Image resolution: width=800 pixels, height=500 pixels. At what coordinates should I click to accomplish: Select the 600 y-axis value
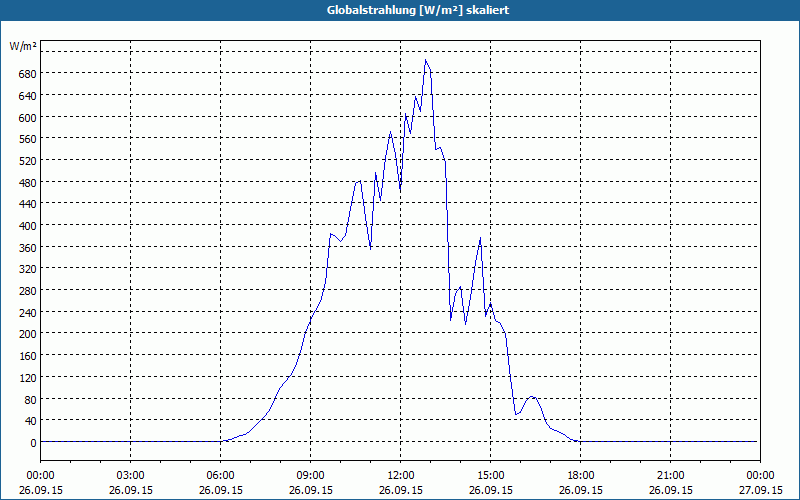(x=27, y=118)
